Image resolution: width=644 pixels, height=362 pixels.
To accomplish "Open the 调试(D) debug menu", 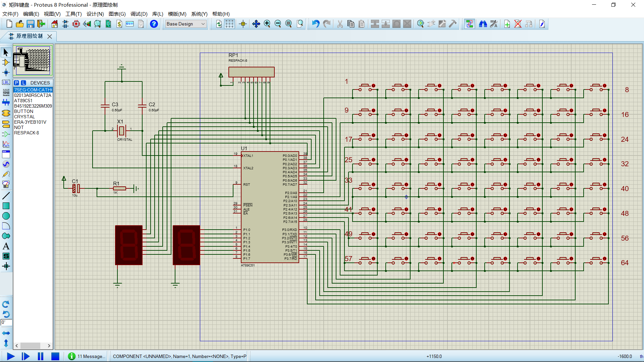I will pyautogui.click(x=139, y=14).
